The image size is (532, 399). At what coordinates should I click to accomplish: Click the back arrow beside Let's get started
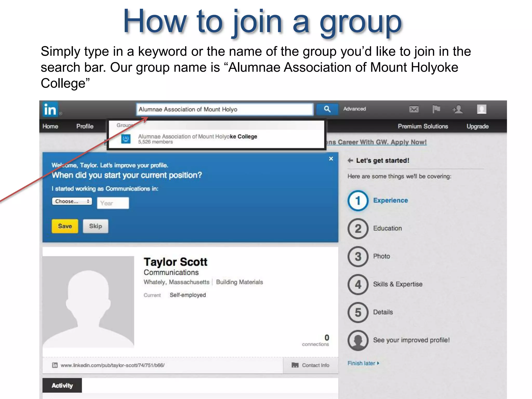(350, 160)
